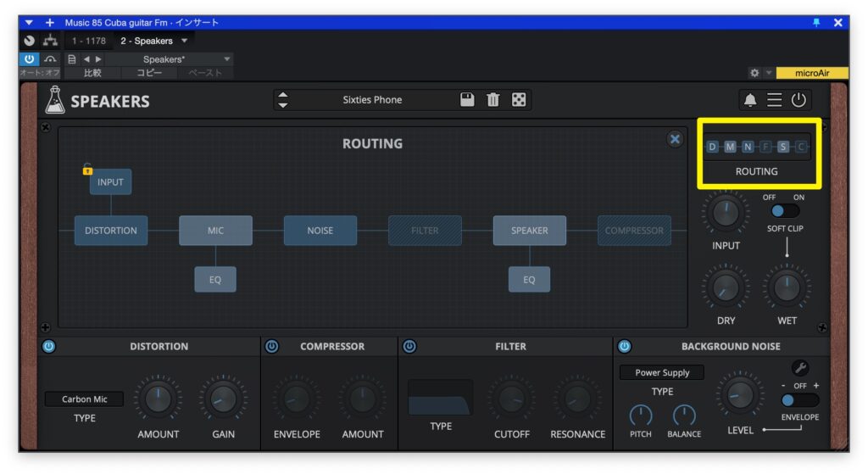Toggle the Distortion section power button
Viewport: 868px width, 474px height.
(x=48, y=346)
